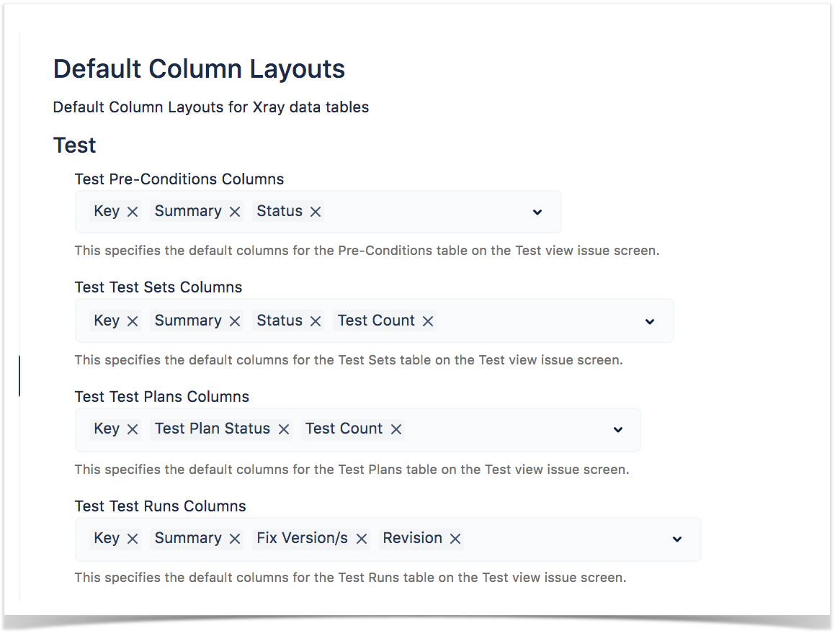Remove Key from Test Pre-Conditions Columns
Image resolution: width=840 pixels, height=636 pixels.
[133, 212]
